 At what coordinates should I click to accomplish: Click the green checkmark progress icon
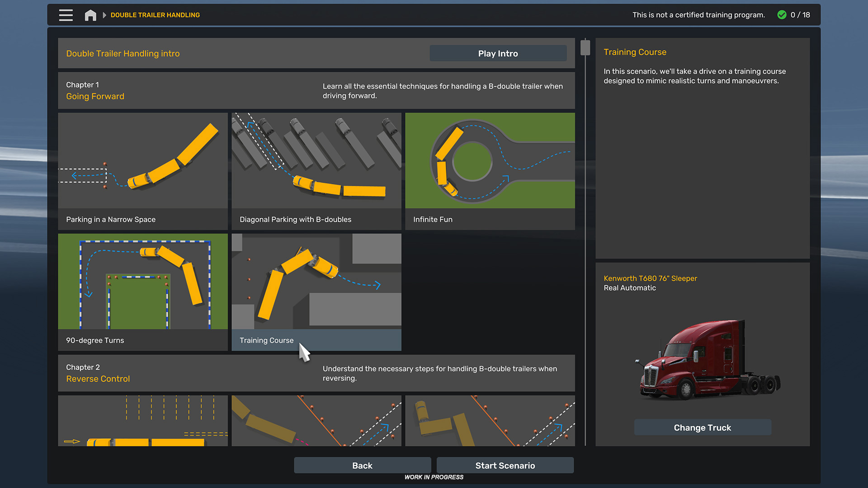pos(782,15)
